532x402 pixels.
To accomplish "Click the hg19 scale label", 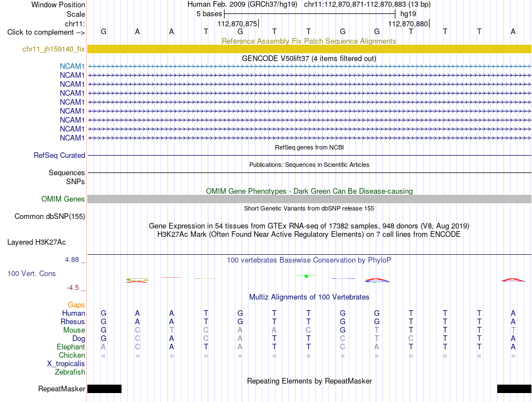I will tap(408, 14).
